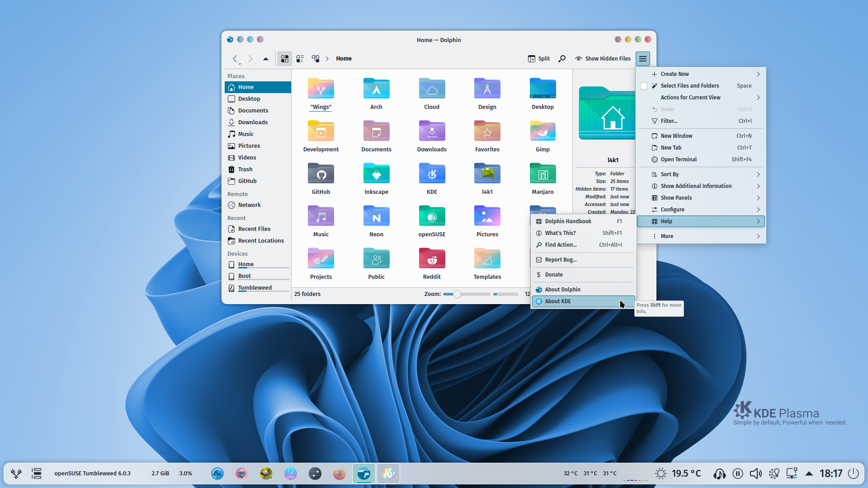The height and width of the screenshot is (488, 868).
Task: Open Firefox from the taskbar
Action: (339, 474)
